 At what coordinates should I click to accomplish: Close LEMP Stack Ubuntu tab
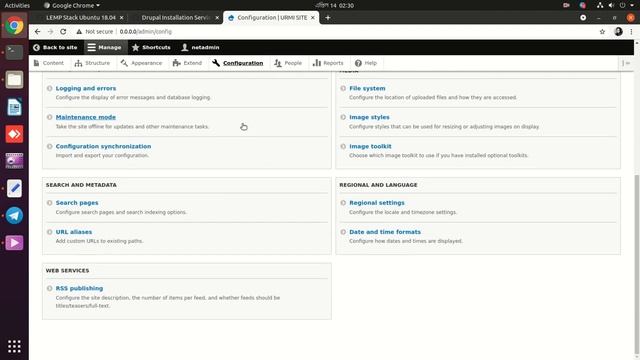point(121,18)
